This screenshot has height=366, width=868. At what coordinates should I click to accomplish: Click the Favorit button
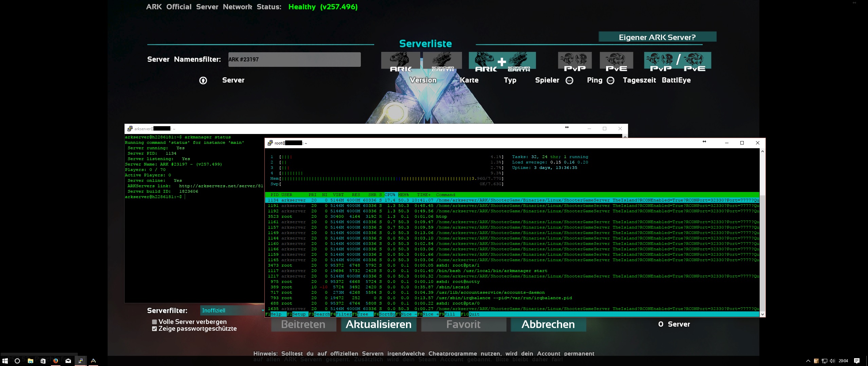pyautogui.click(x=463, y=324)
